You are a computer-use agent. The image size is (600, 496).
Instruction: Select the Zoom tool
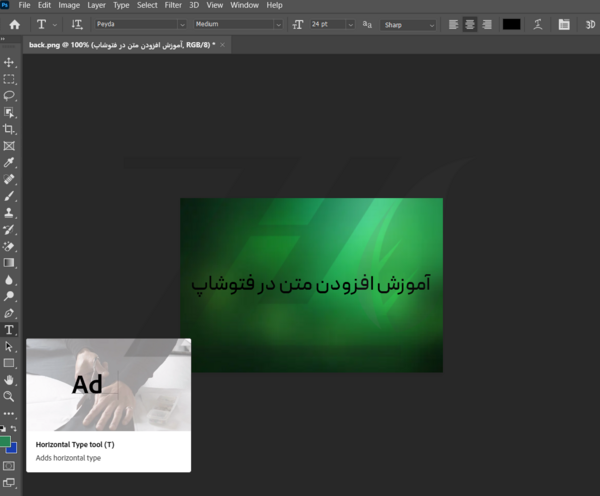coord(9,396)
